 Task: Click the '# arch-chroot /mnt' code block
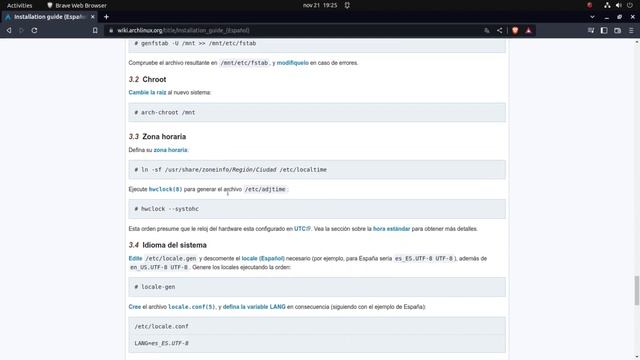click(x=317, y=112)
